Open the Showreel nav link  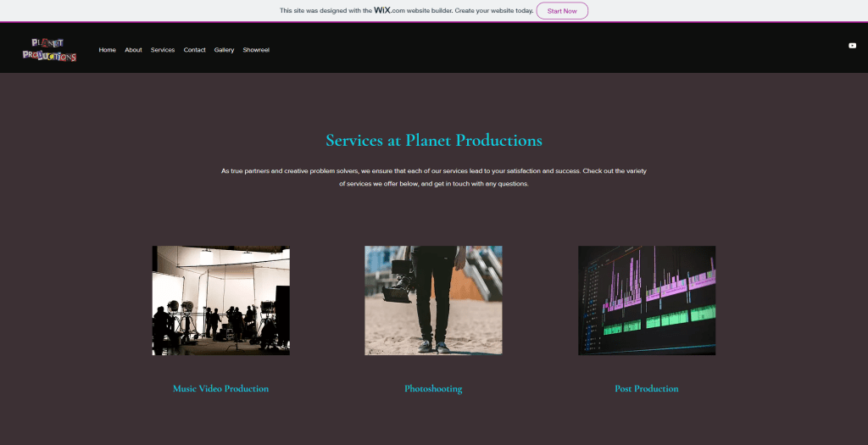coord(256,50)
